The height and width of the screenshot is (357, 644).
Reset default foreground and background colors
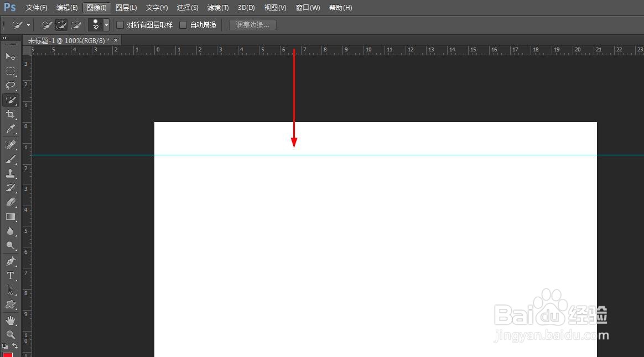tap(4, 347)
